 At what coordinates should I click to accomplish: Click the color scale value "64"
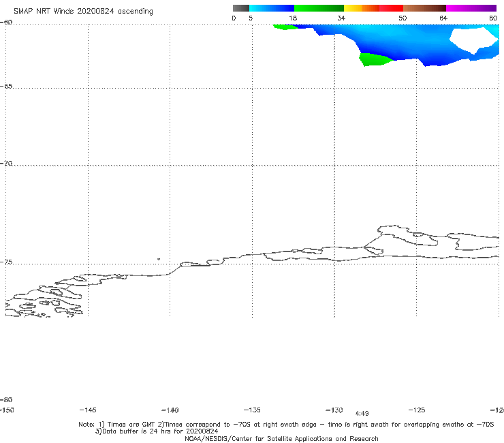point(443,18)
